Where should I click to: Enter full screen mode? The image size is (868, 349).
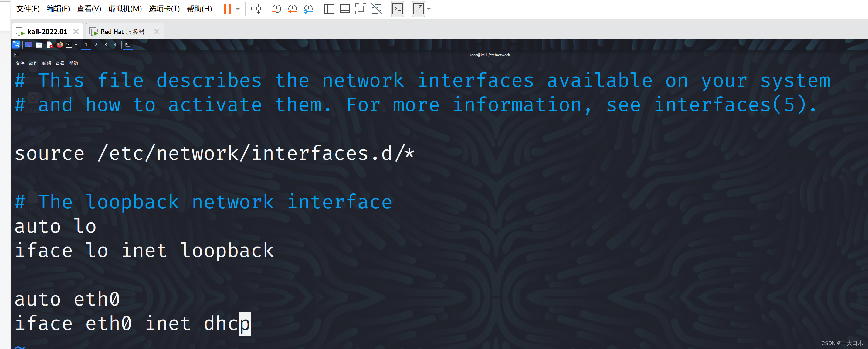point(361,9)
